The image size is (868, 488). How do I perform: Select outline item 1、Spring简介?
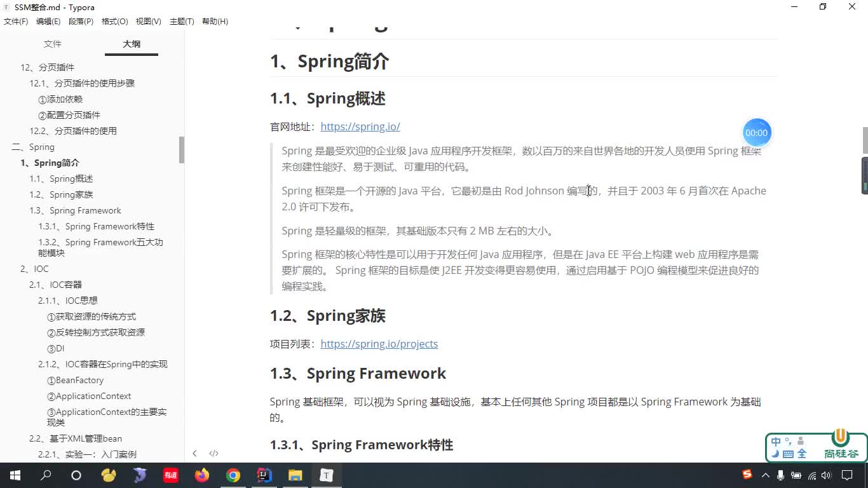[x=50, y=163]
